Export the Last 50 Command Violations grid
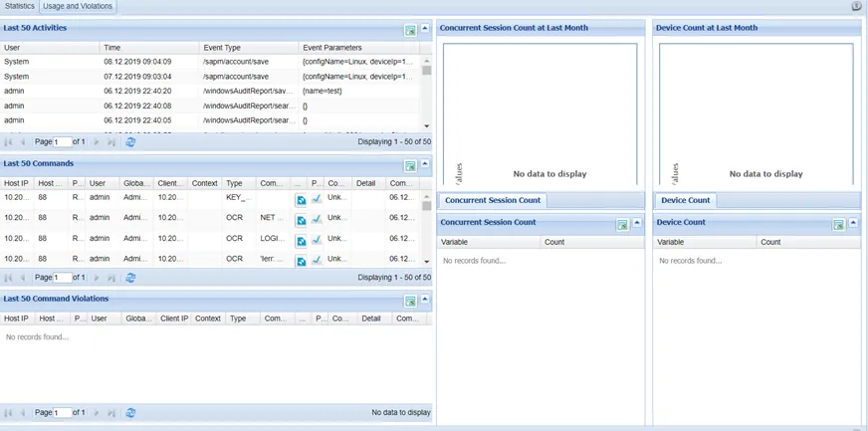Screen dimensions: 868x431 (x=410, y=301)
